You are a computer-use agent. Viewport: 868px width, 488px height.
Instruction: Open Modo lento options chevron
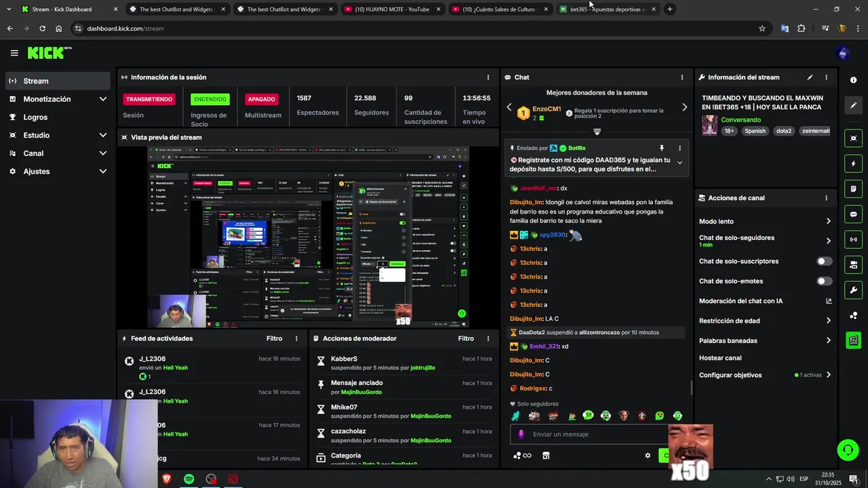point(828,221)
